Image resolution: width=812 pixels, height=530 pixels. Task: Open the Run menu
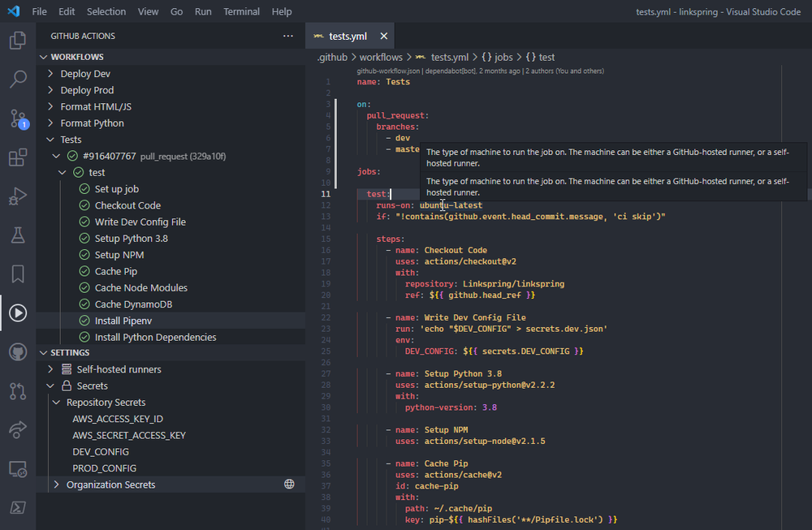[x=203, y=11]
